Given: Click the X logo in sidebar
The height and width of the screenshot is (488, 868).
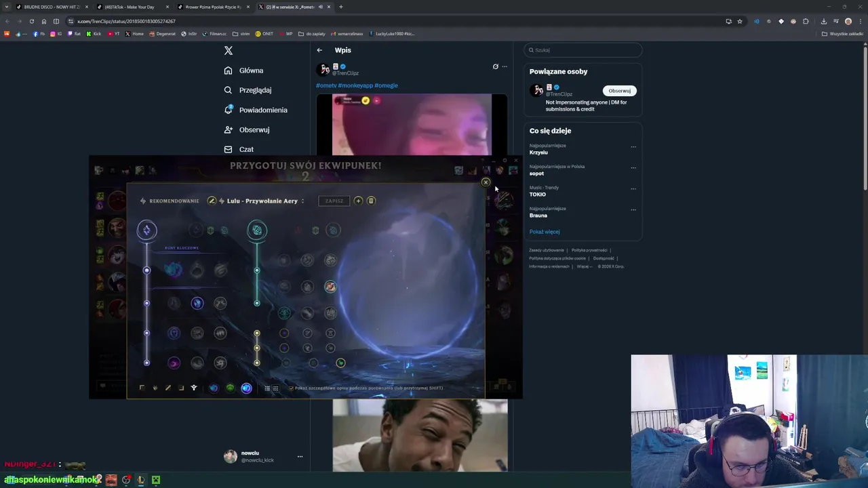Looking at the screenshot, I should coord(229,51).
